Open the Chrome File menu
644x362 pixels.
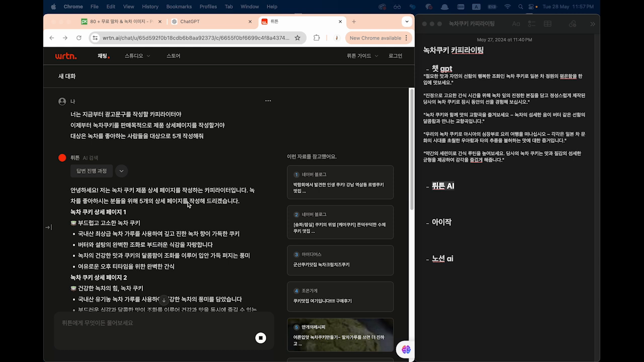coord(94,7)
